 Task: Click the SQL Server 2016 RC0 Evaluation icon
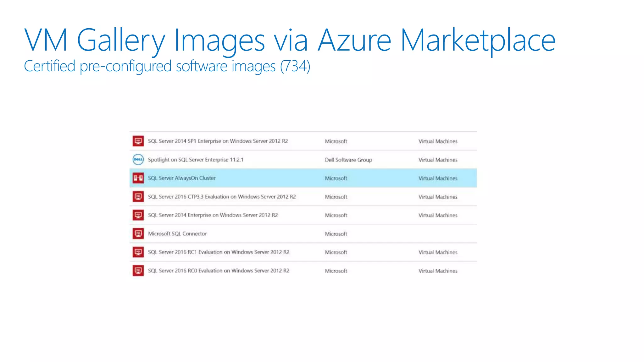[x=138, y=271]
